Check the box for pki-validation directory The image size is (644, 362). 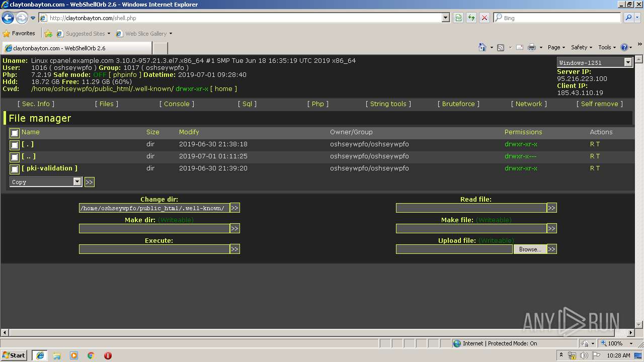click(15, 169)
